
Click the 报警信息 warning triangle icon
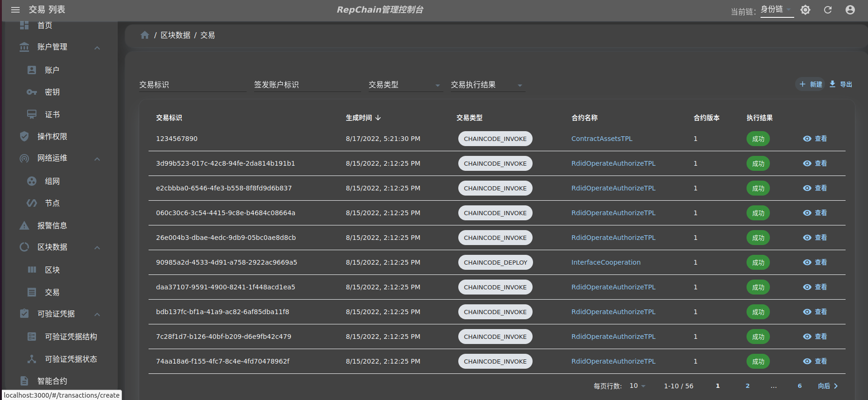[24, 225]
